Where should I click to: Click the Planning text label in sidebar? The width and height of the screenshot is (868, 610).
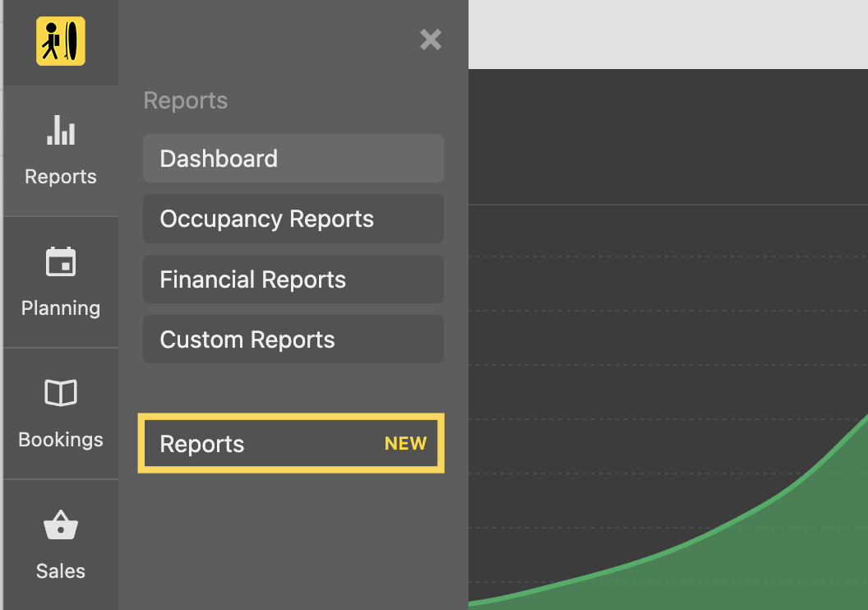click(x=61, y=308)
